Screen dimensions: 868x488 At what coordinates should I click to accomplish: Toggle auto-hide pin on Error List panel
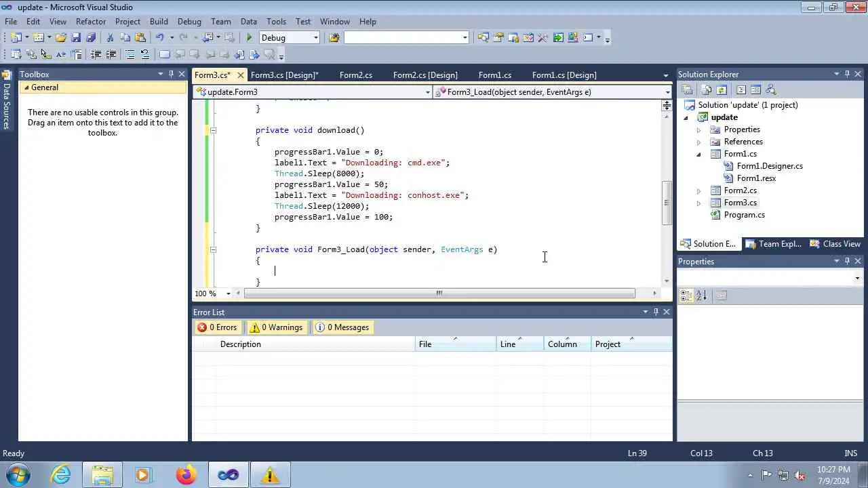coord(655,312)
